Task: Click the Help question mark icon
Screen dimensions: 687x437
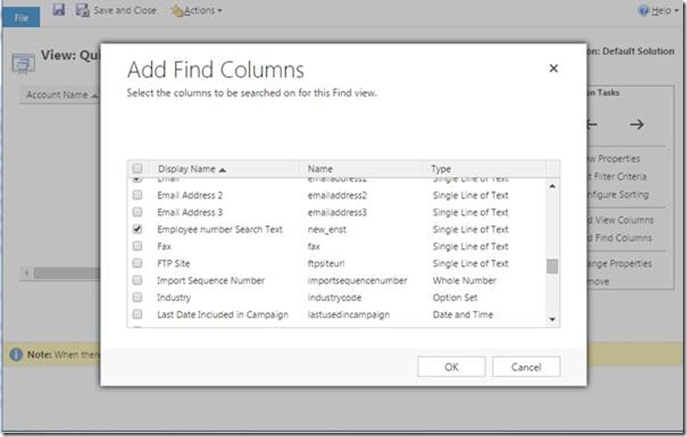Action: pyautogui.click(x=644, y=10)
